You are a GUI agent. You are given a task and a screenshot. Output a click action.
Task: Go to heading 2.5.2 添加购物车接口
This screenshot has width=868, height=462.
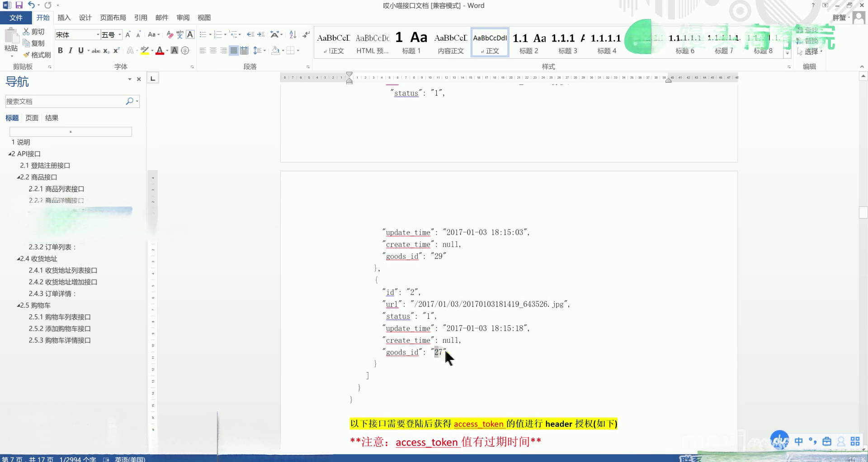(x=60, y=329)
